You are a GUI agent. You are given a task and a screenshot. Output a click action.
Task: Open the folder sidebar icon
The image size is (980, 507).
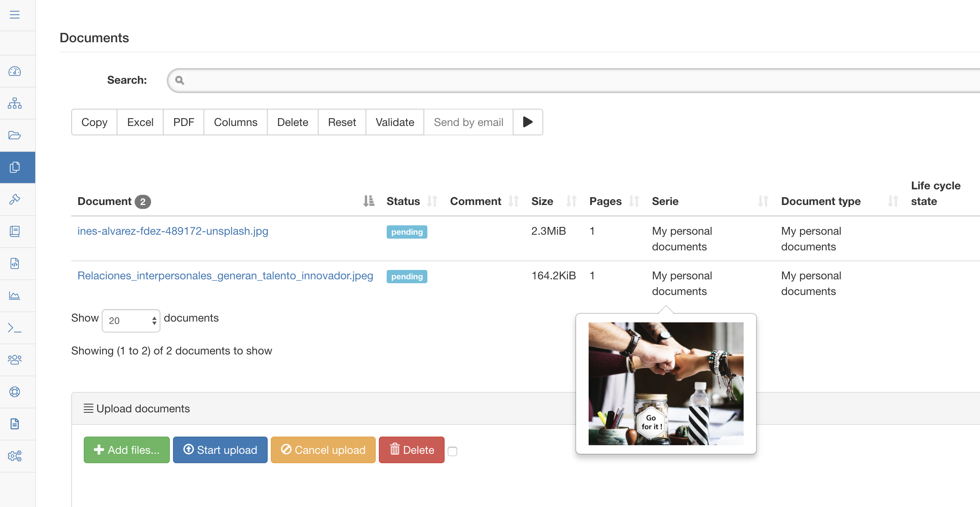pyautogui.click(x=14, y=135)
